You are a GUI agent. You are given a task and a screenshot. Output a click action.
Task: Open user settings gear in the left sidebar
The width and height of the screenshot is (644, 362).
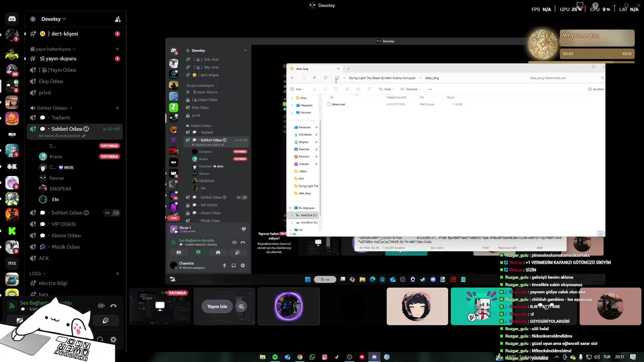[x=113, y=339]
